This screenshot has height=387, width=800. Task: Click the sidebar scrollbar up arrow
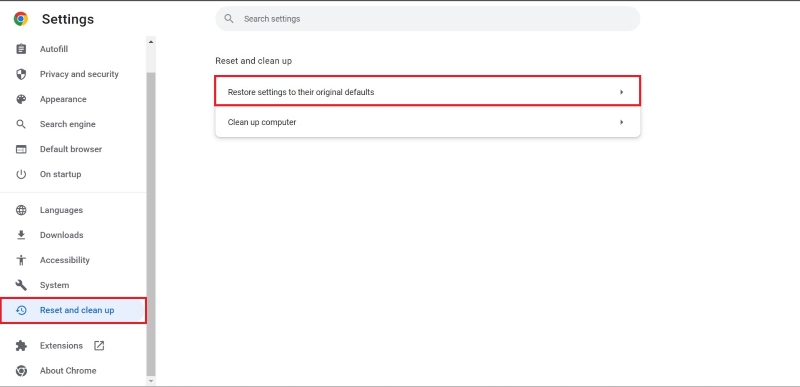151,42
